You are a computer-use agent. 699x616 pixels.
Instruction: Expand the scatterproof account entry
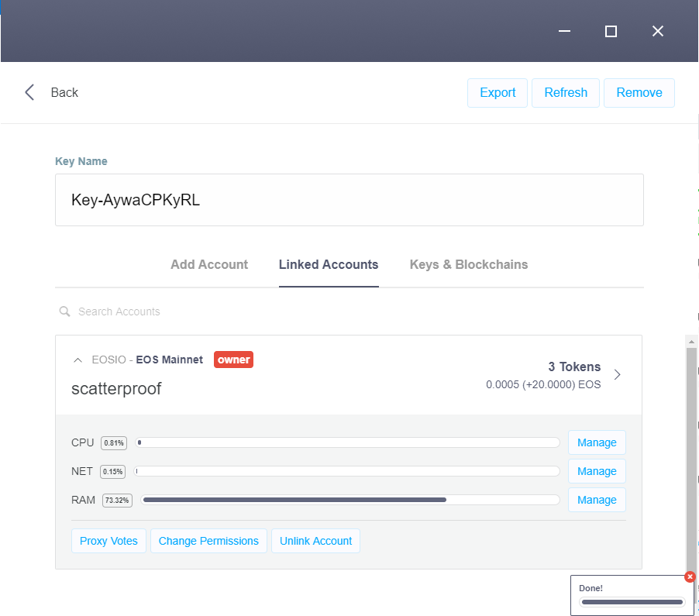click(116, 388)
